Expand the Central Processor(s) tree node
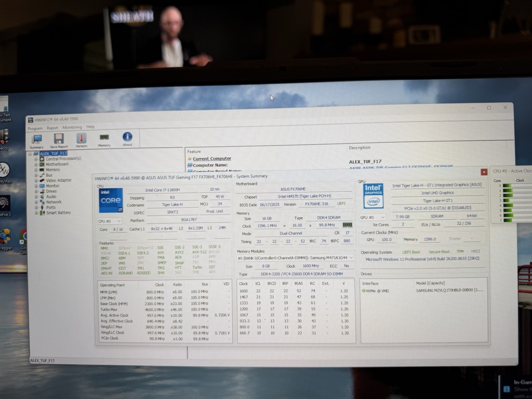Screen dimensions: 532x399 (x=36, y=159)
